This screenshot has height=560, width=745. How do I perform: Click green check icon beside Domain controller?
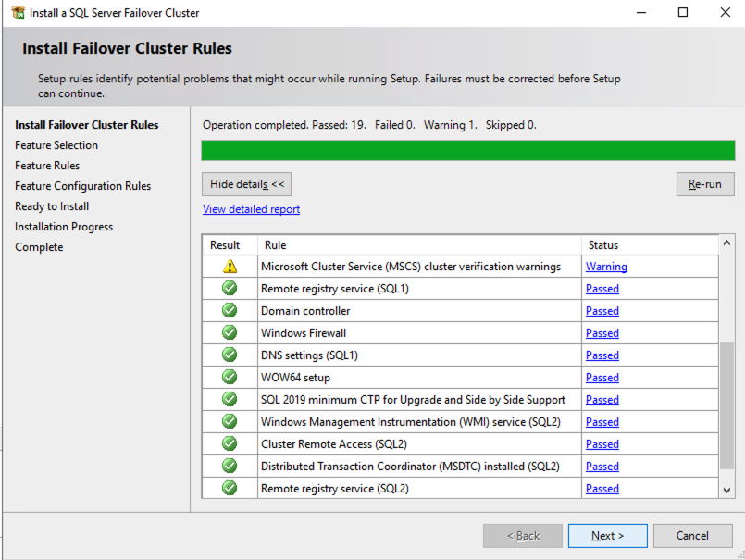(230, 311)
